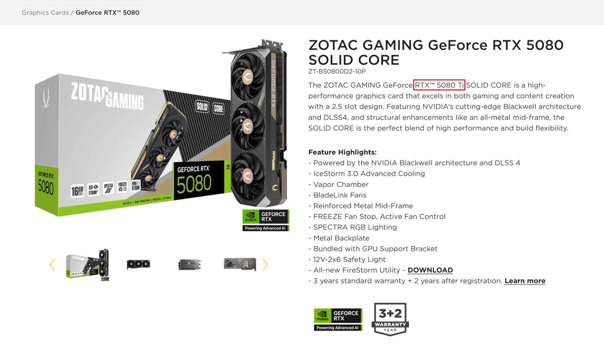
Task: Click the highlighted RTX 5080 Ti text
Action: [439, 85]
